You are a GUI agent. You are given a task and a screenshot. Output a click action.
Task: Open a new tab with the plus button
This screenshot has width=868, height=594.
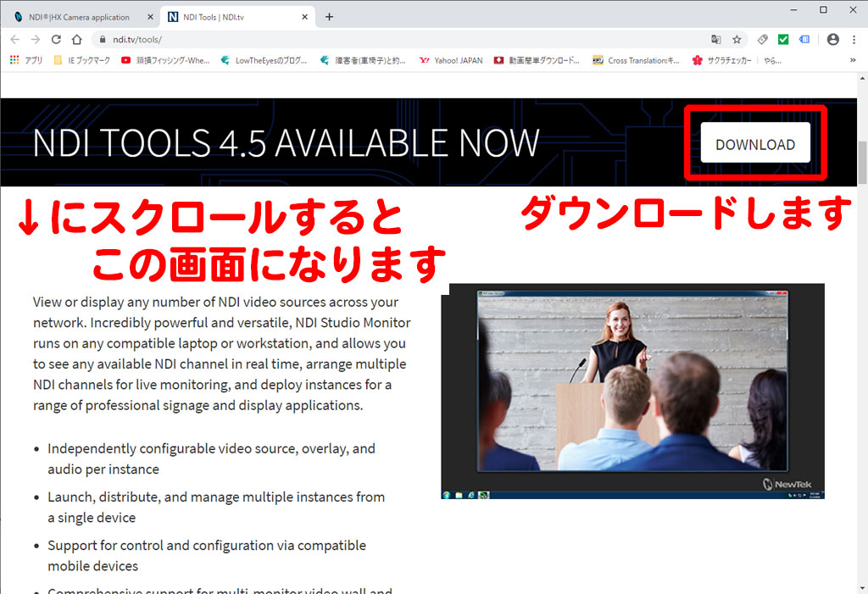click(329, 17)
